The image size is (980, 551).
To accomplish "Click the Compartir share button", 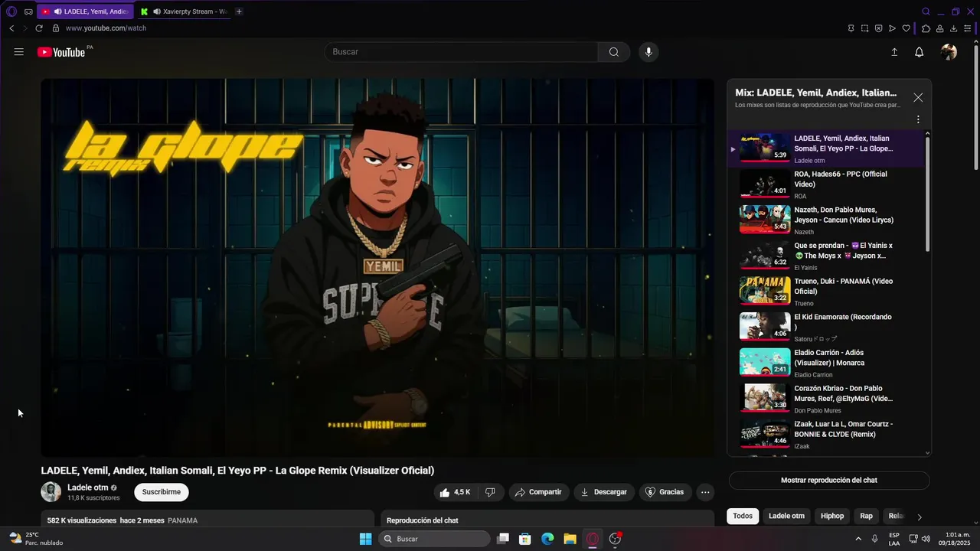I will [538, 492].
